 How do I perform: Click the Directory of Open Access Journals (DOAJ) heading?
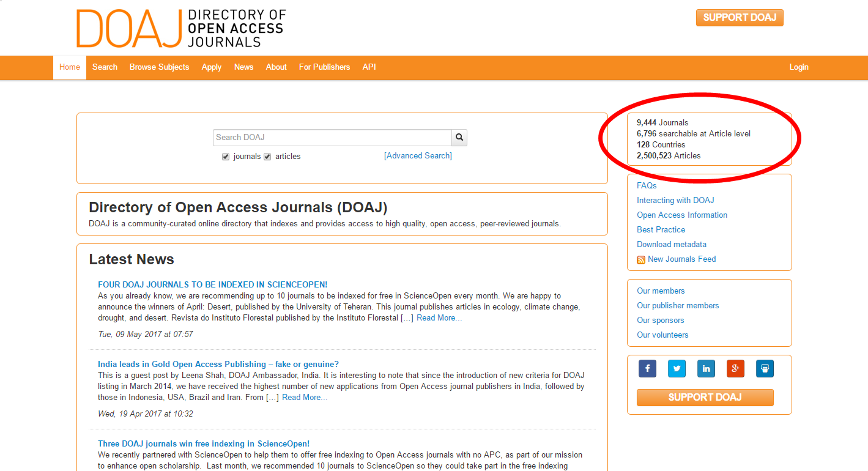click(238, 207)
